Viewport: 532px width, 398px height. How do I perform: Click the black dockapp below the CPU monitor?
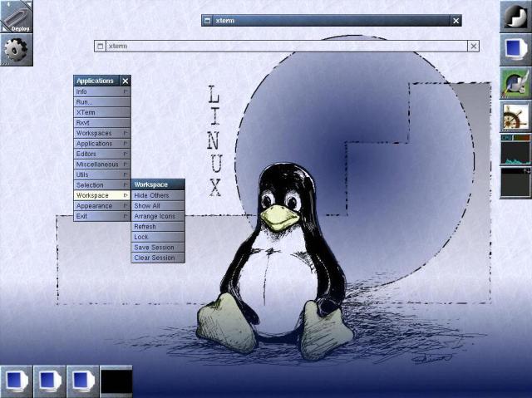pyautogui.click(x=515, y=183)
